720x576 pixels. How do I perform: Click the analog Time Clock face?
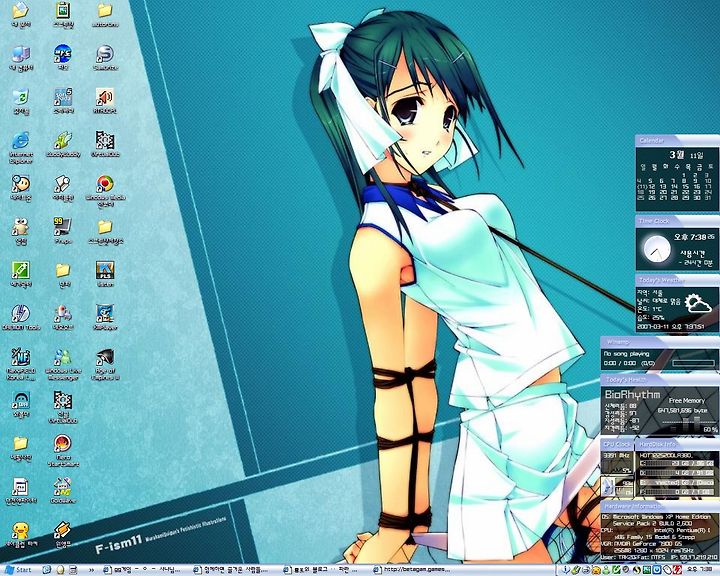(657, 249)
